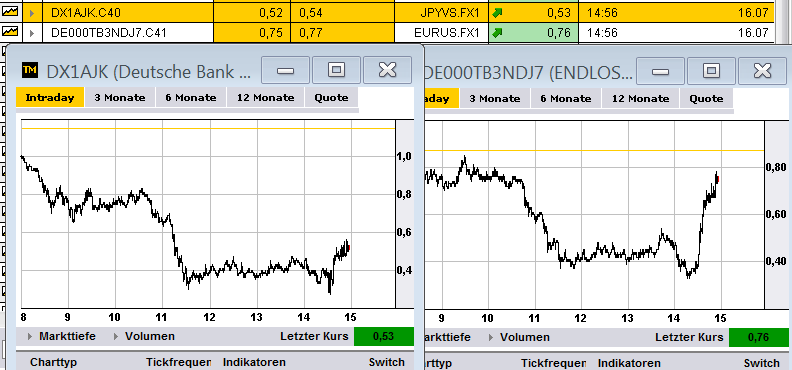792x370 pixels.
Task: Open Quote tab in DX1AJK window
Action: (331, 97)
